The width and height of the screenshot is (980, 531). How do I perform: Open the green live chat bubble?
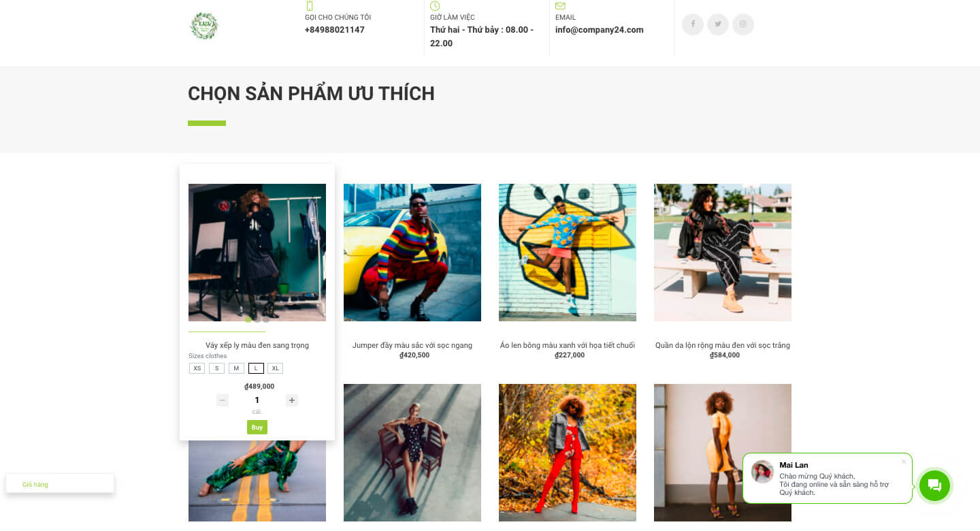click(x=934, y=485)
